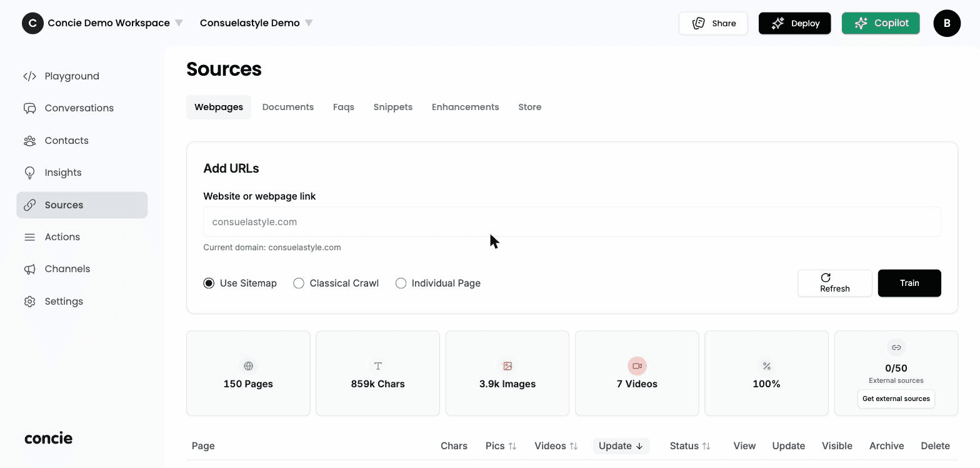The height and width of the screenshot is (468, 980).
Task: Toggle Update column descending sort arrow
Action: (639, 446)
